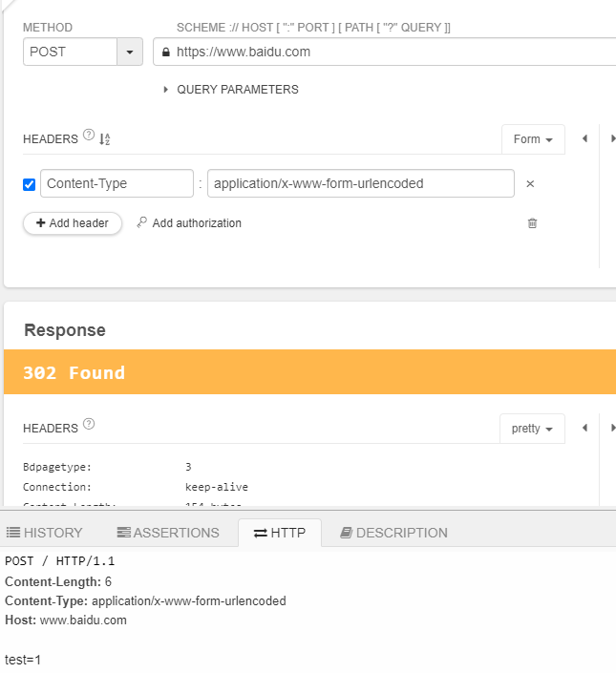Switch to the History tab
616x673 pixels.
click(45, 533)
